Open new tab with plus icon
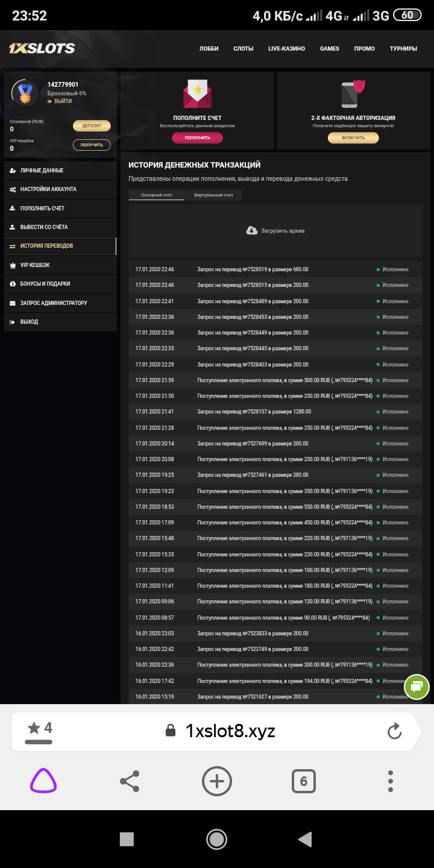Viewport: 434px width, 868px height. (216, 781)
